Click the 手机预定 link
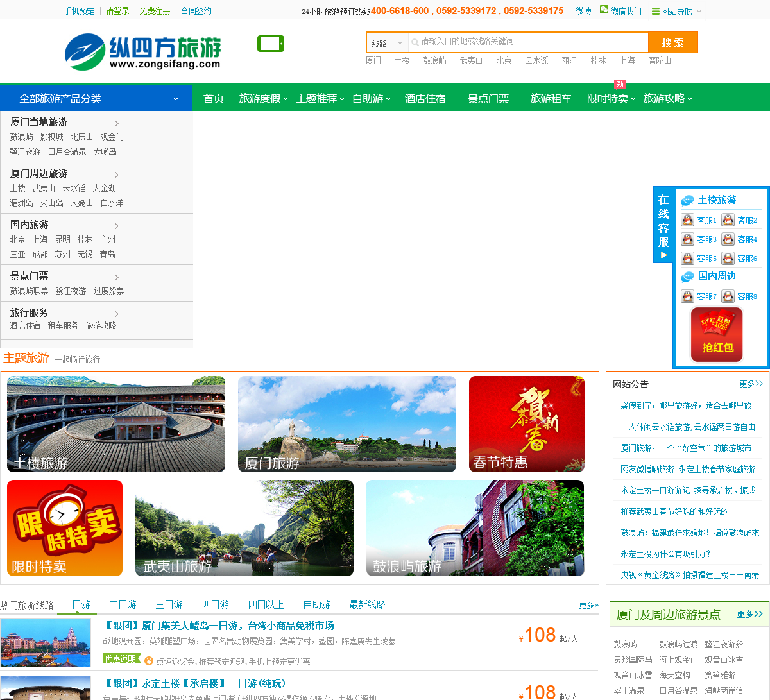The image size is (770, 700). click(80, 11)
